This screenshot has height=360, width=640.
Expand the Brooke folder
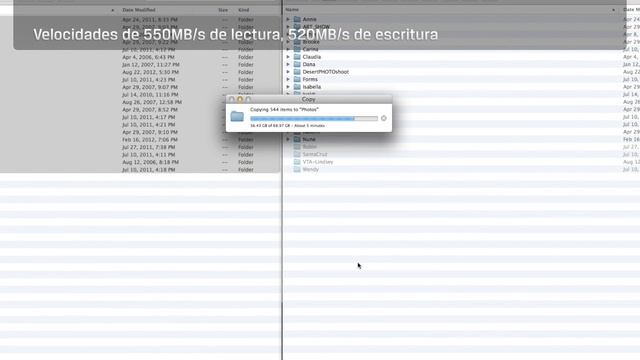point(288,42)
